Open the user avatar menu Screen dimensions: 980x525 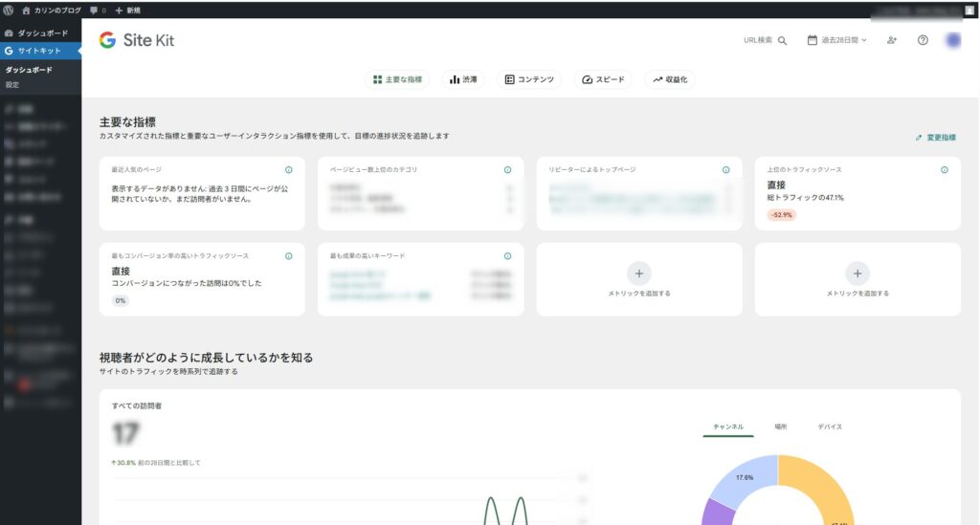pos(953,40)
